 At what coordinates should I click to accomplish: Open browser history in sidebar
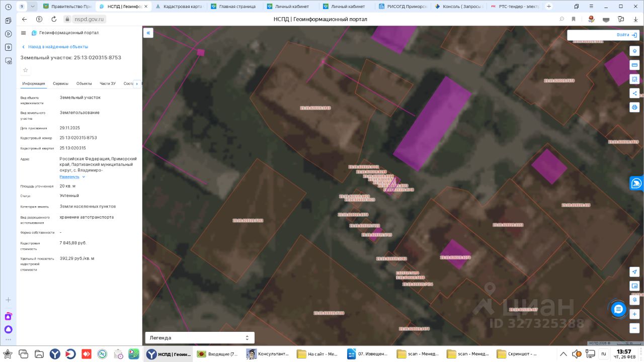[x=8, y=7]
